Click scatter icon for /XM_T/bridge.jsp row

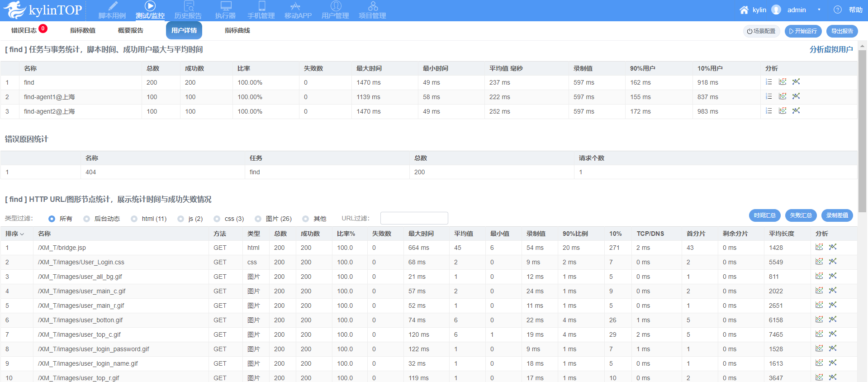[833, 247]
